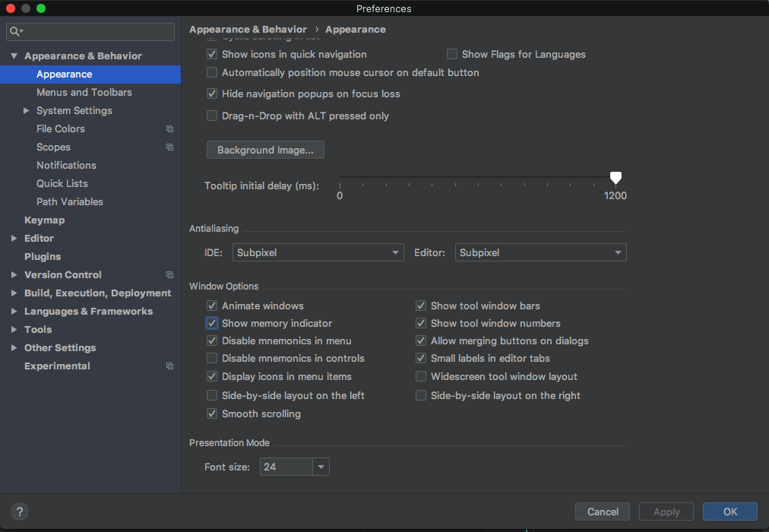Expand the Tools section in the sidebar

[14, 329]
